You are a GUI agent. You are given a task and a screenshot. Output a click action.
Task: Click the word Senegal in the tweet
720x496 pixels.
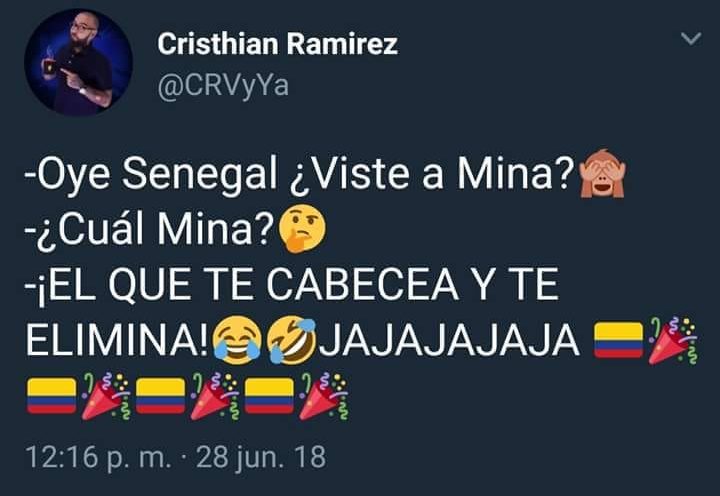[x=199, y=175]
